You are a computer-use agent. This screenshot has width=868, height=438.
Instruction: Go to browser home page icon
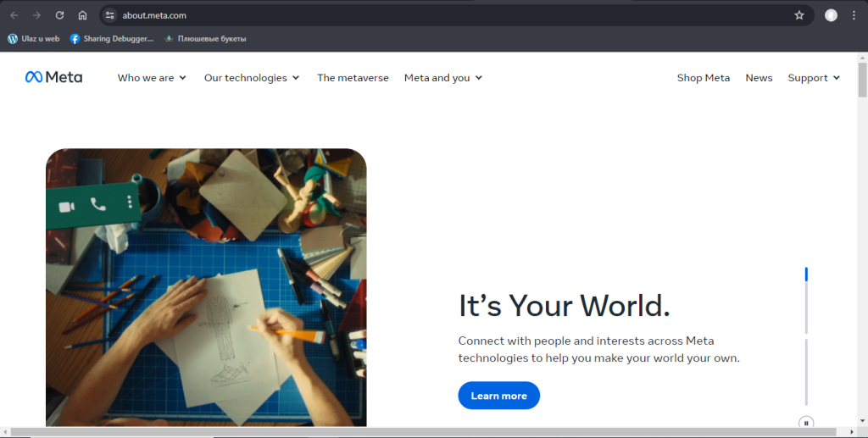82,15
